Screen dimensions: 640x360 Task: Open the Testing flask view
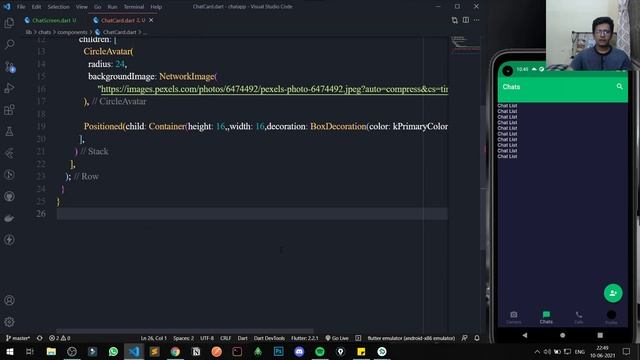click(x=9, y=131)
